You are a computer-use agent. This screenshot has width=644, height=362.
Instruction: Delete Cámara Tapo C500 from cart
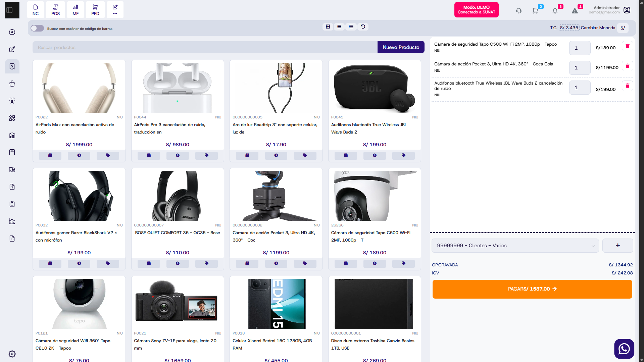(x=628, y=46)
